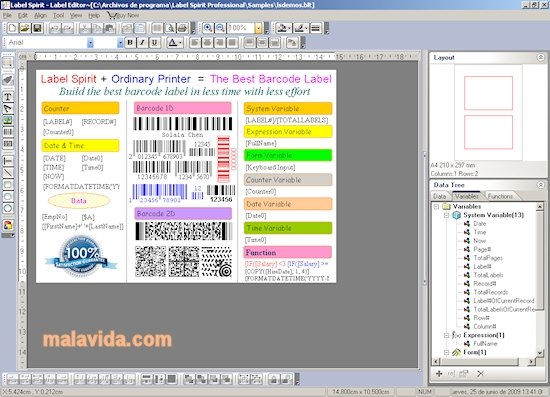The image size is (550, 397).
Task: Select the rounded rectangle tool
Action: pyautogui.click(x=8, y=196)
